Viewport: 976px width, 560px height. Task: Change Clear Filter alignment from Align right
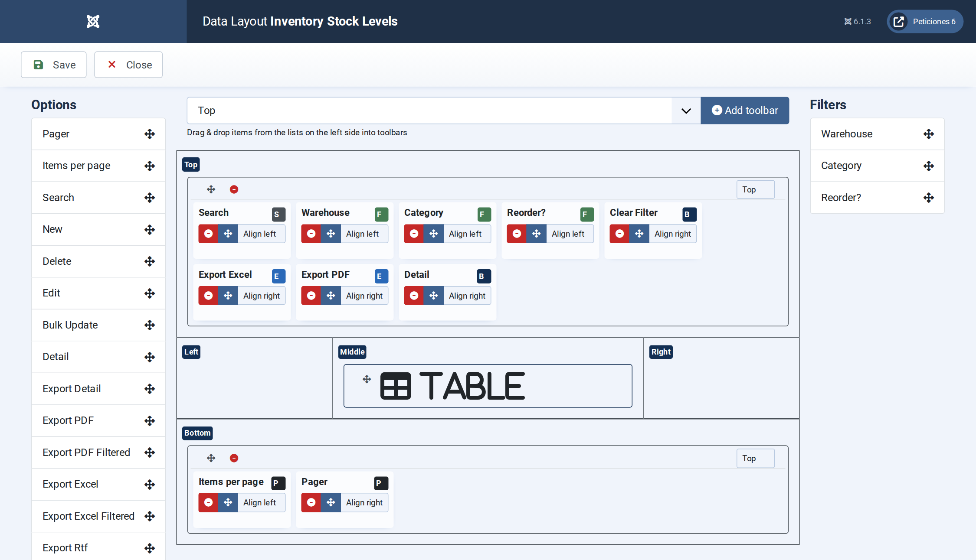tap(673, 234)
